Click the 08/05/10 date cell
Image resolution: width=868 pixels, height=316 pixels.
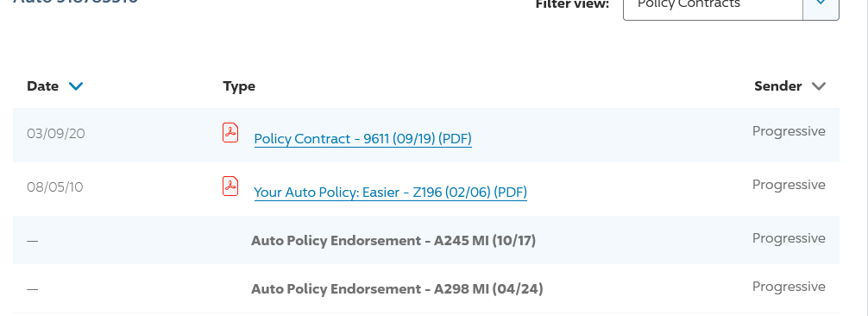click(x=55, y=186)
